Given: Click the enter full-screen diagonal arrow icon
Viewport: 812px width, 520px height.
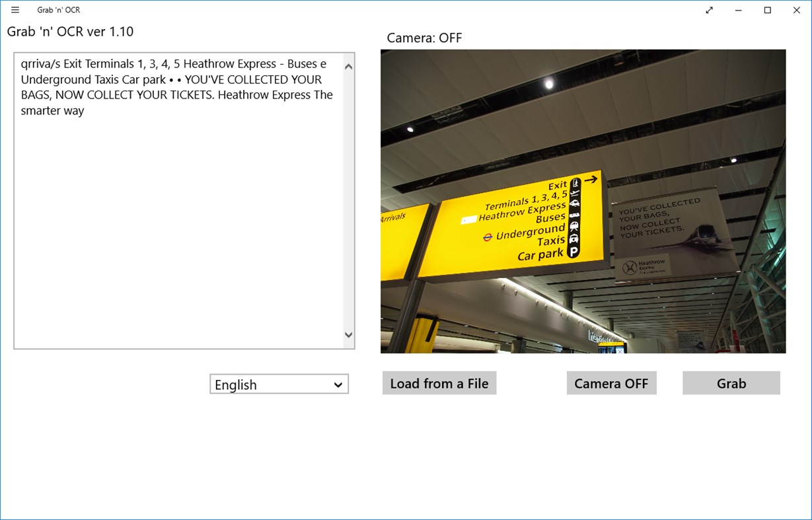Looking at the screenshot, I should point(709,10).
